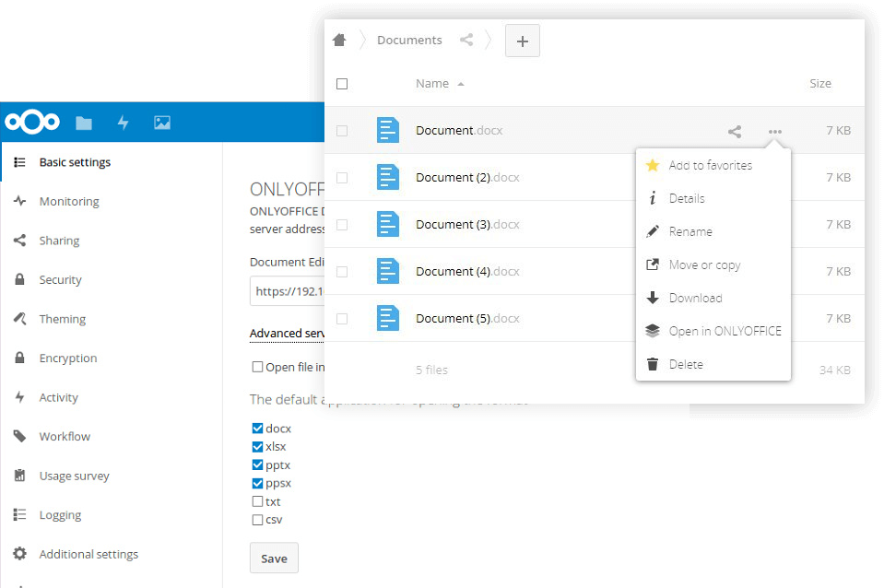Open the Files folder icon in header
Screen dimensions: 884x588
tap(84, 123)
